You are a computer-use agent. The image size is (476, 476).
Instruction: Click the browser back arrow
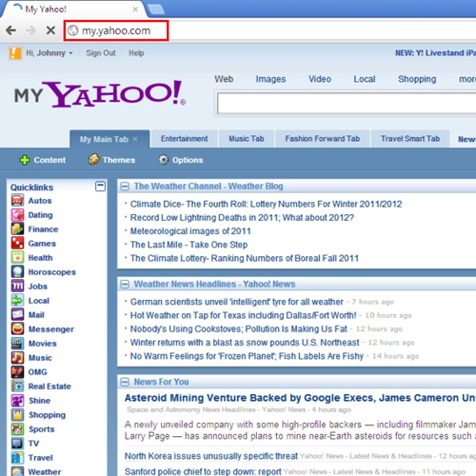click(10, 30)
